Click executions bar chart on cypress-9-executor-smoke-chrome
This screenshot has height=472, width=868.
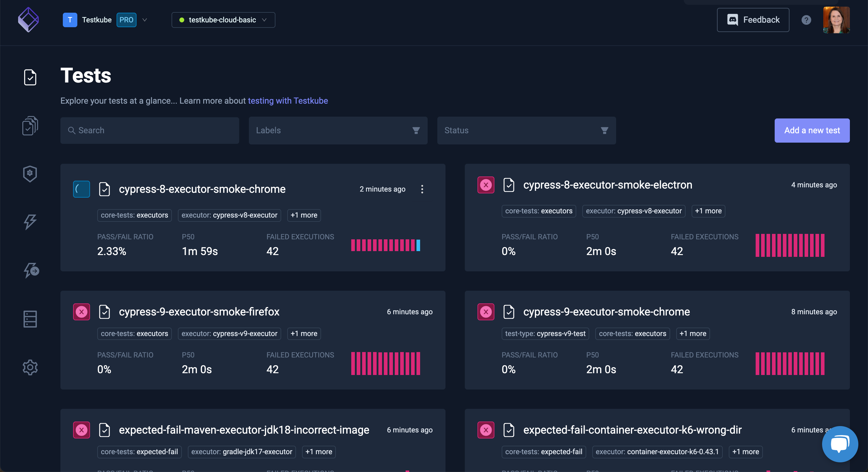[x=790, y=364]
